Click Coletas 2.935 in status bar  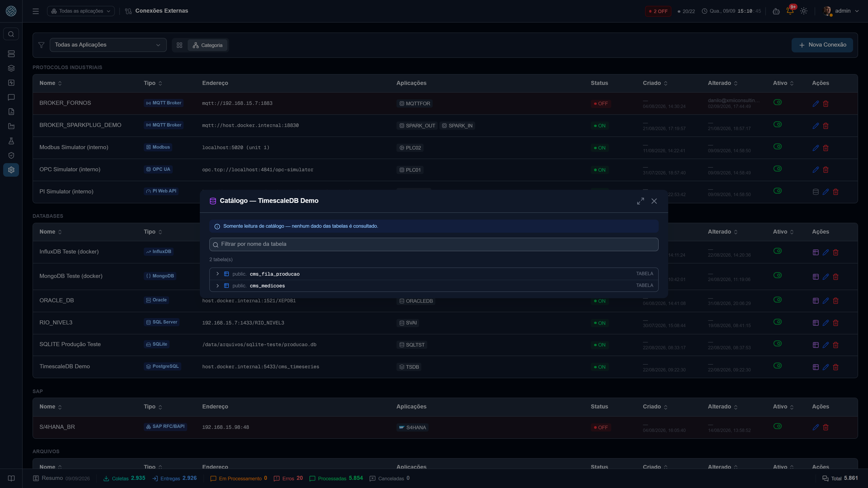[x=124, y=478]
